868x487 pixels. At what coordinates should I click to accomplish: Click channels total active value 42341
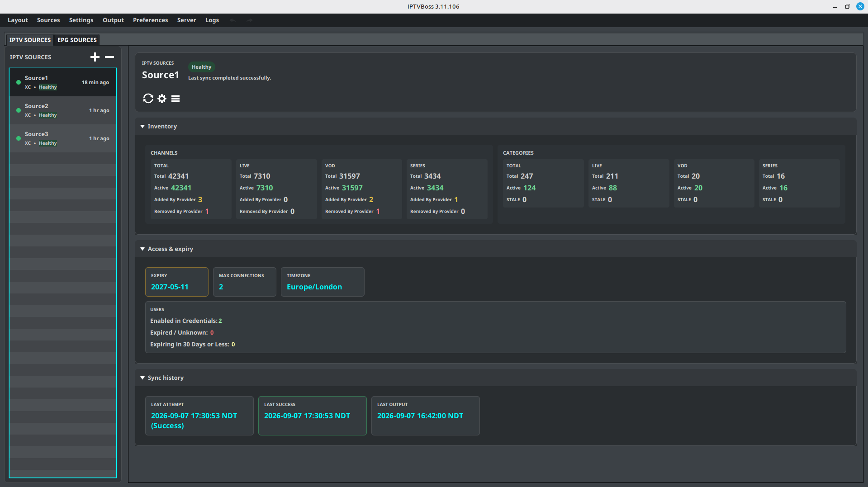(x=181, y=188)
